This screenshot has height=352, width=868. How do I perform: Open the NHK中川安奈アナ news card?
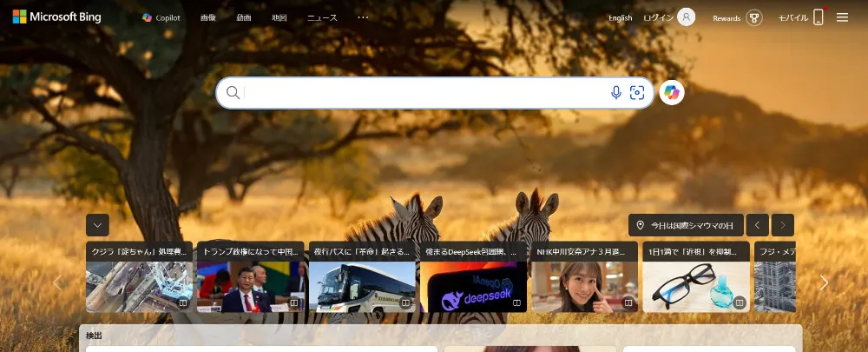584,276
